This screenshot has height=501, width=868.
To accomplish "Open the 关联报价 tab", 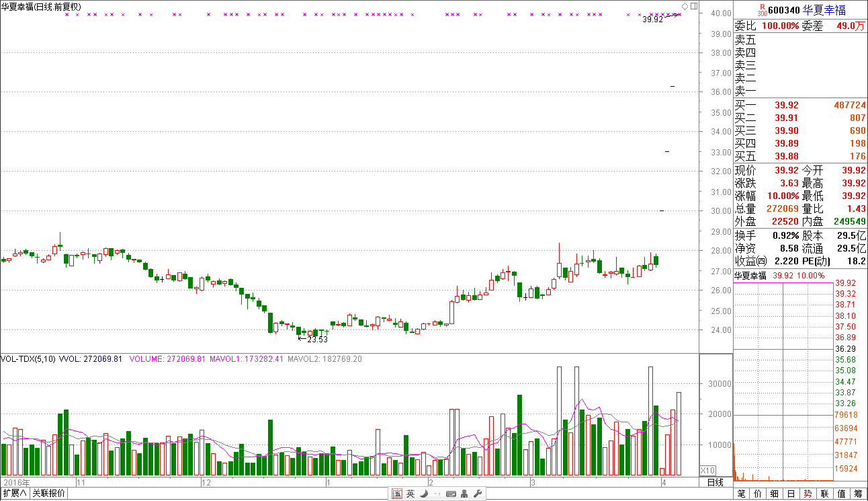I will pyautogui.click(x=48, y=494).
